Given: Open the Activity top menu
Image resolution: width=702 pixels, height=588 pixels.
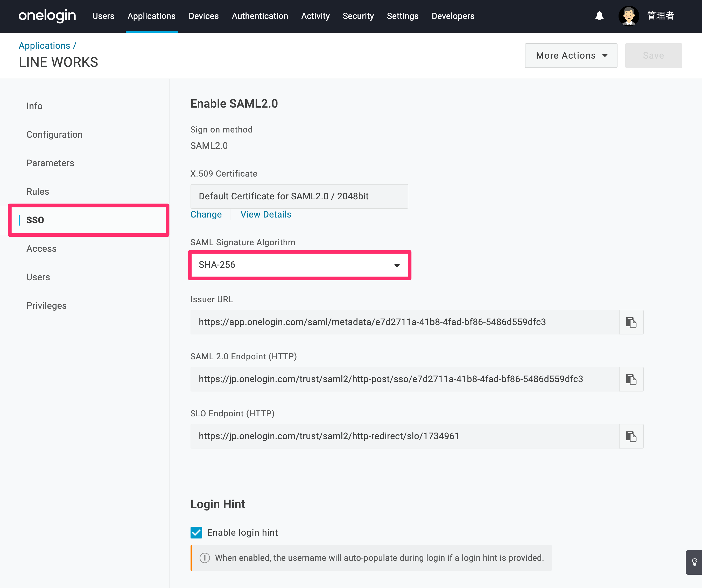Looking at the screenshot, I should point(315,16).
